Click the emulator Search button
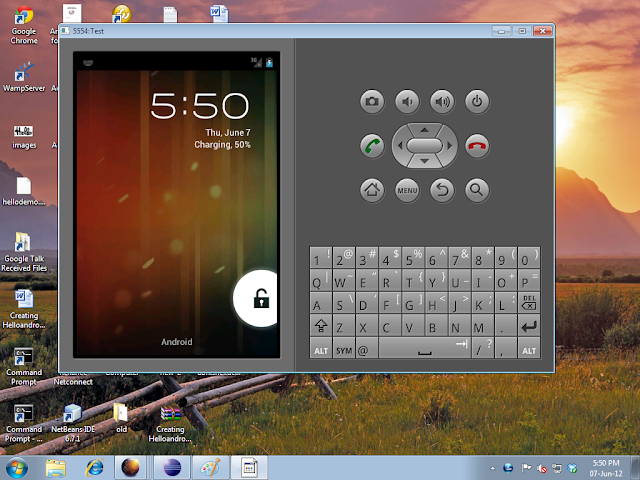 [477, 190]
